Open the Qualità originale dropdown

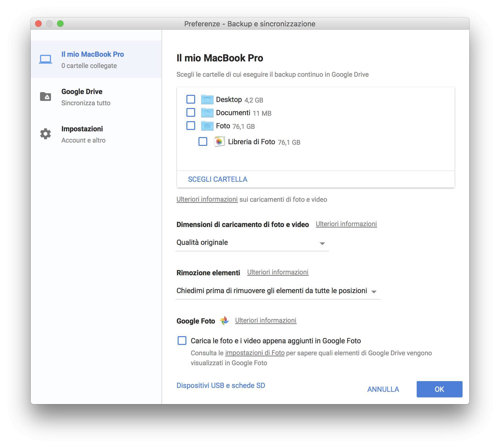pos(252,243)
